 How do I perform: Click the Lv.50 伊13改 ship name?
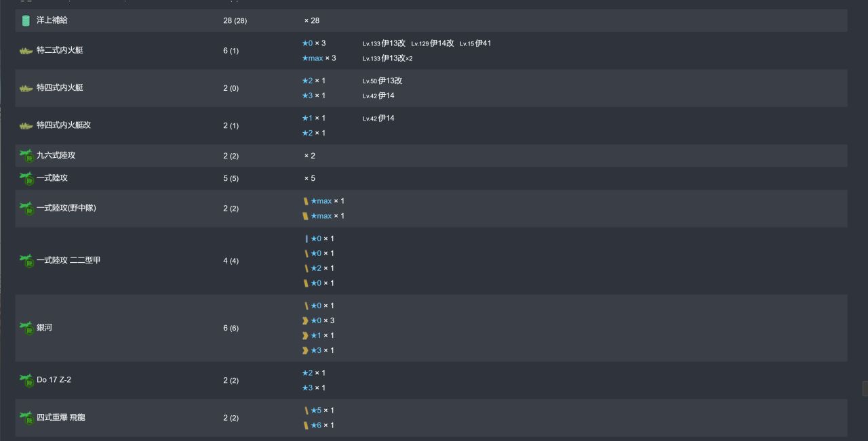click(x=382, y=81)
